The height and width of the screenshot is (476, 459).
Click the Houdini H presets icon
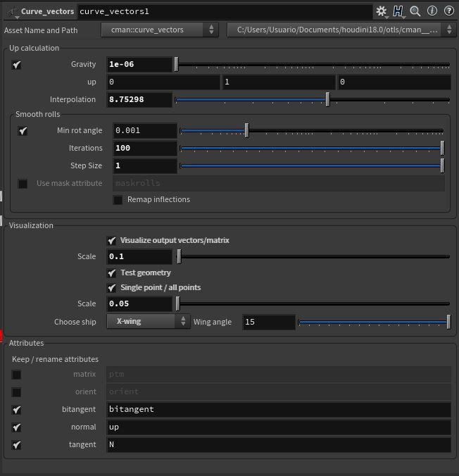tap(398, 11)
